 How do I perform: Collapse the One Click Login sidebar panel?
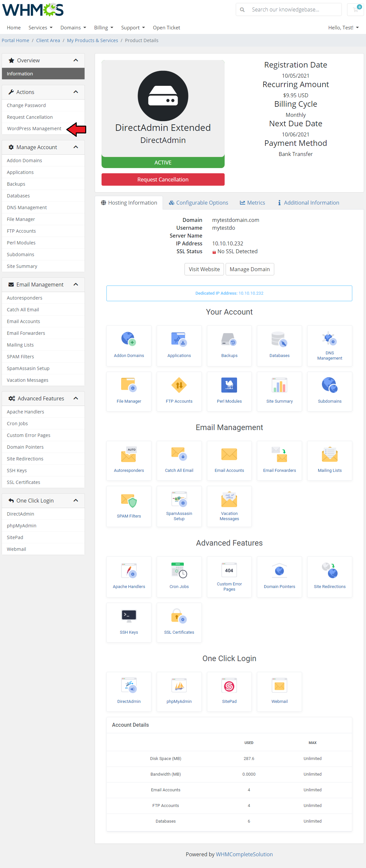(76, 501)
